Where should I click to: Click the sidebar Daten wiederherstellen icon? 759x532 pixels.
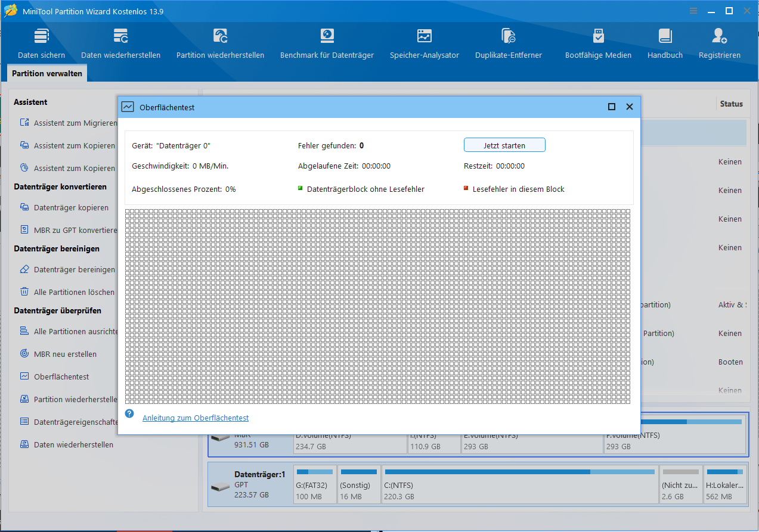24,444
